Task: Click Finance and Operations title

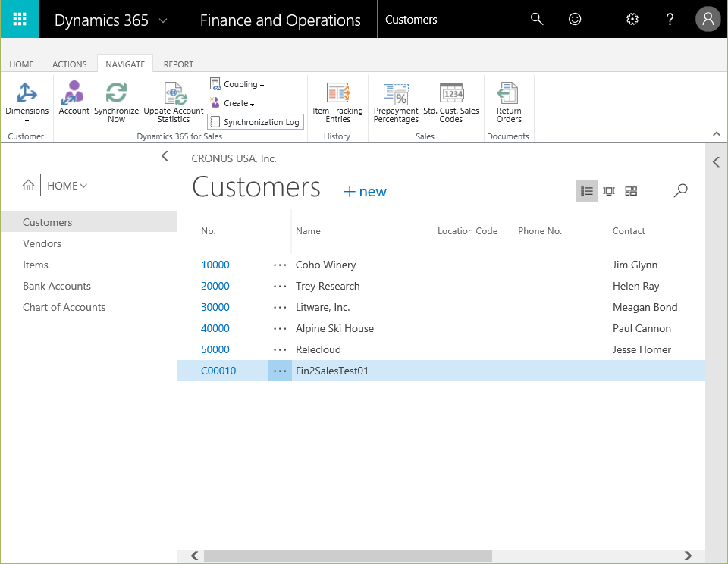Action: 281,20
